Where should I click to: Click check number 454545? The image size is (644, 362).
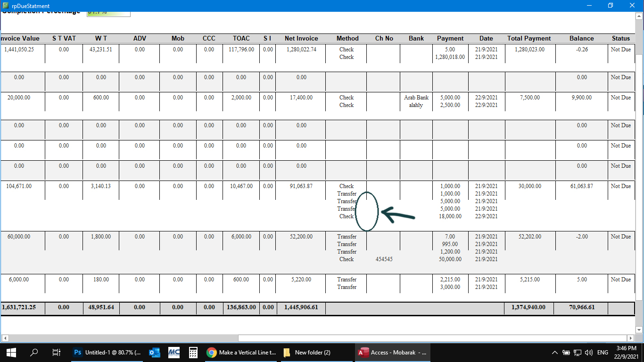pos(384,259)
